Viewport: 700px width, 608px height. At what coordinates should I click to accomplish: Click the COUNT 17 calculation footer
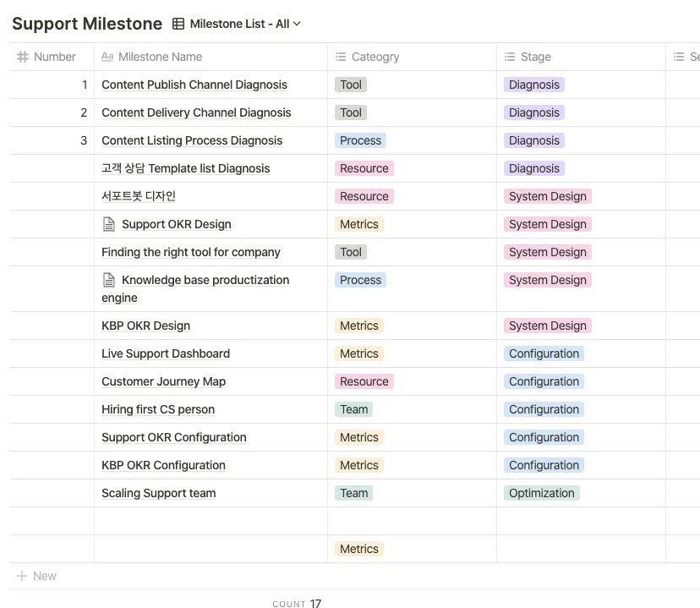coord(297,604)
